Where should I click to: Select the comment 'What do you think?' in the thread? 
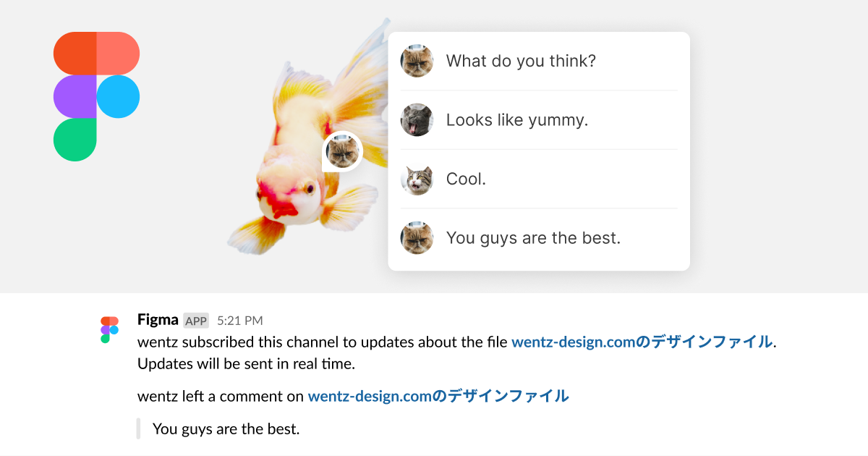tap(522, 61)
